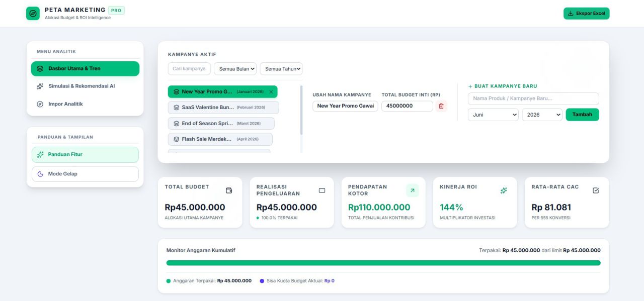Click the PER 555 KONVERSI text
This screenshot has width=644, height=301.
click(551, 218)
